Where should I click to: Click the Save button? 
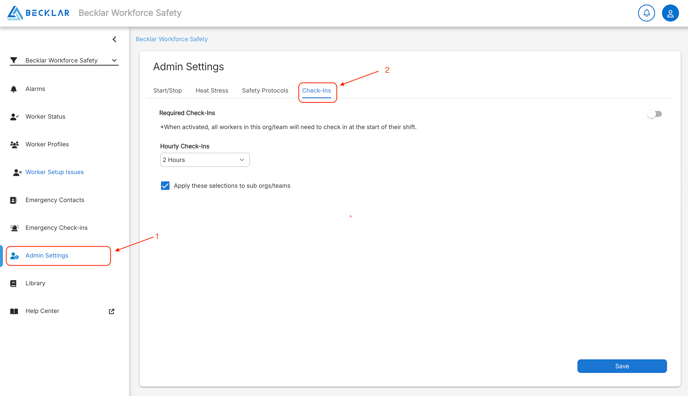[622, 366]
